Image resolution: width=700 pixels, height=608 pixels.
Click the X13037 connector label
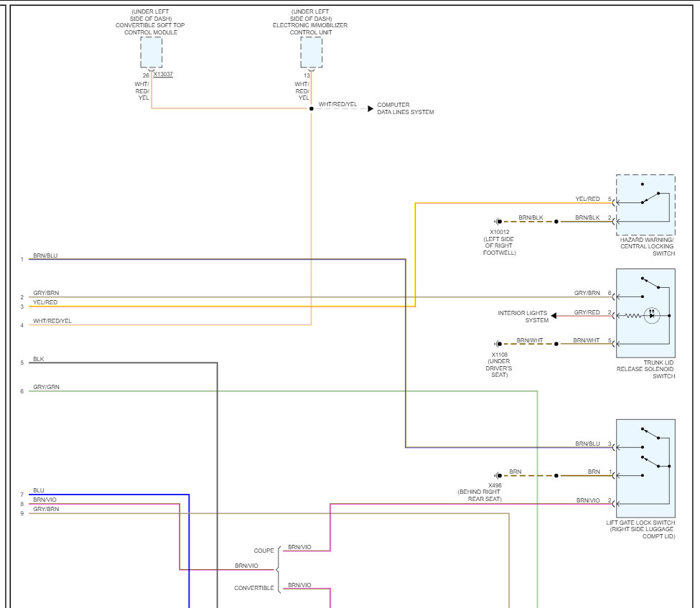[163, 74]
